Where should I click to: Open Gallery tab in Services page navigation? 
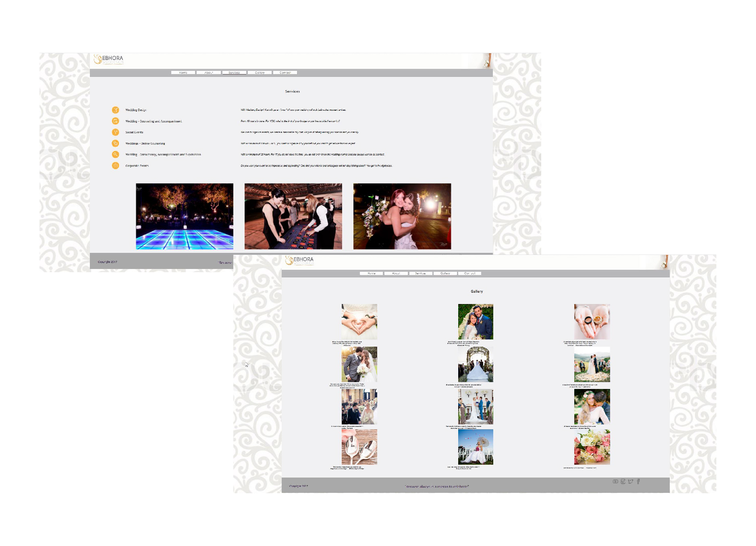[x=260, y=72]
